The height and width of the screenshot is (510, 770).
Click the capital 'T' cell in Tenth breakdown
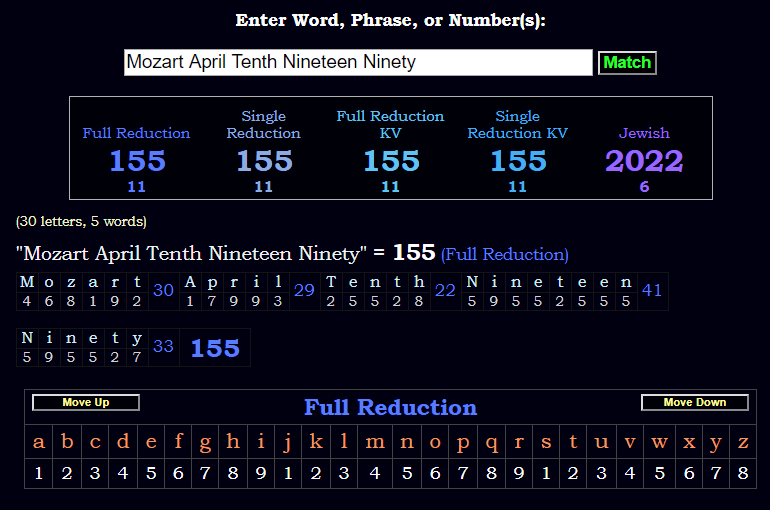coord(331,282)
